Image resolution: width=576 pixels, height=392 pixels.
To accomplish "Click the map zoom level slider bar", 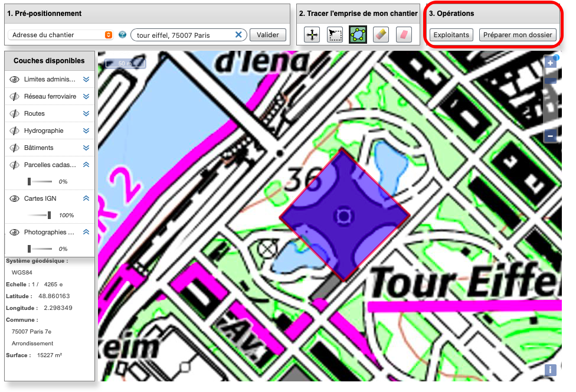I will coord(550,99).
